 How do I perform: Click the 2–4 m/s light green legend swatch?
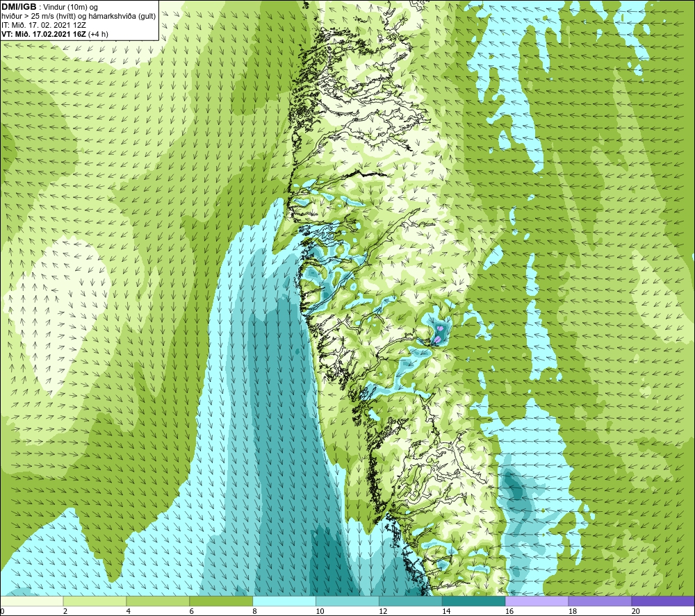pyautogui.click(x=95, y=601)
